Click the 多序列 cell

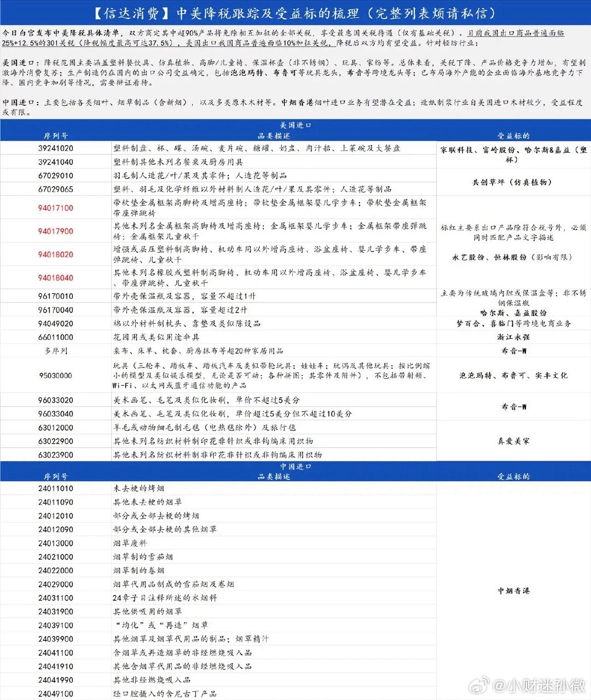[x=56, y=351]
